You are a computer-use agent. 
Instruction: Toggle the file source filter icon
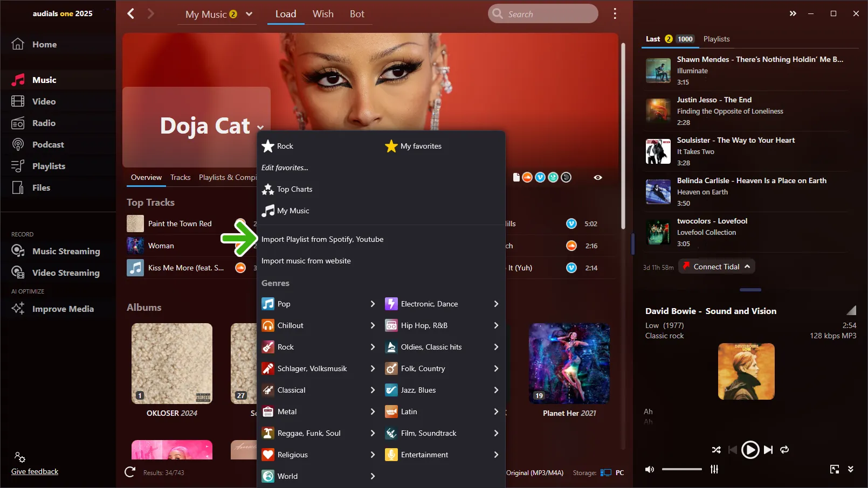[x=516, y=177]
